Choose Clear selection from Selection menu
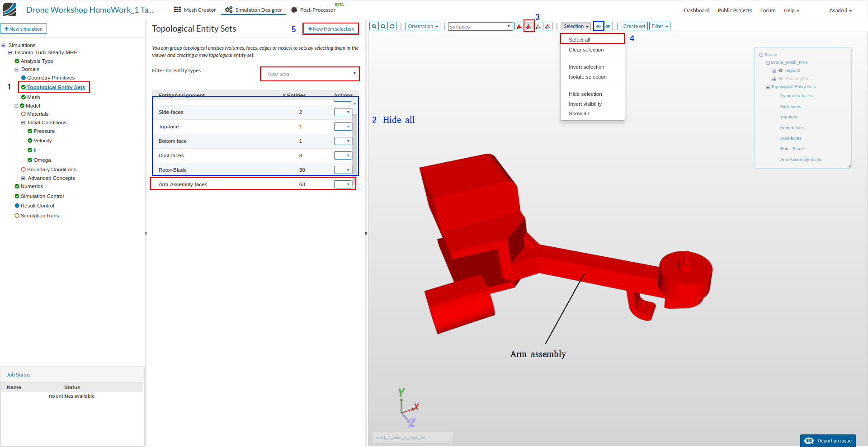Image resolution: width=868 pixels, height=447 pixels. [x=592, y=50]
